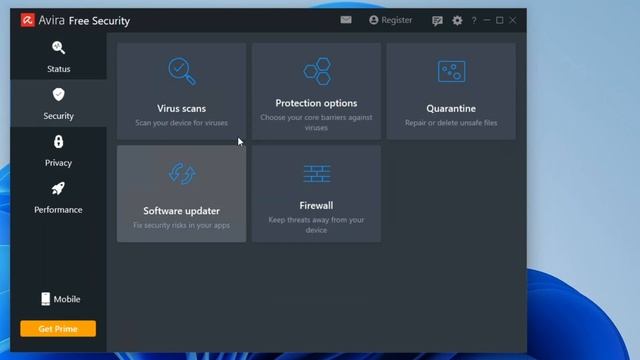
Task: Click the Firewall title text
Action: [x=316, y=206]
